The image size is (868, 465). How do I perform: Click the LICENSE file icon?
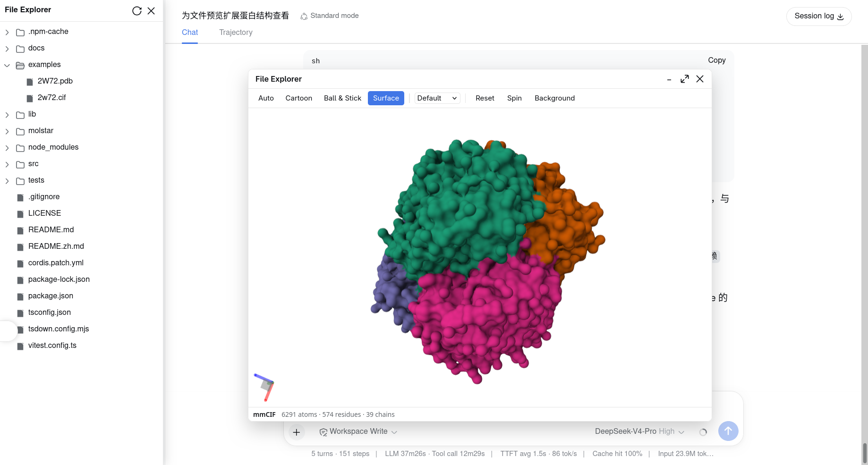(20, 214)
